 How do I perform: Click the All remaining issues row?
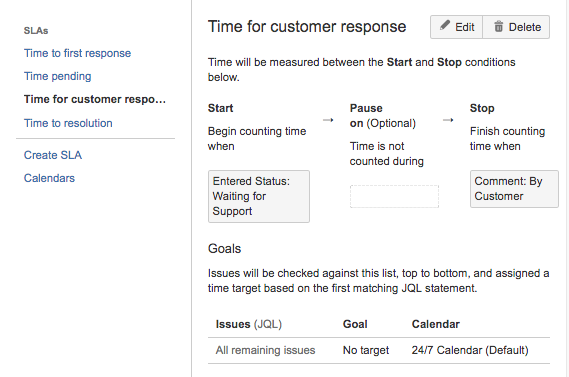pos(379,350)
